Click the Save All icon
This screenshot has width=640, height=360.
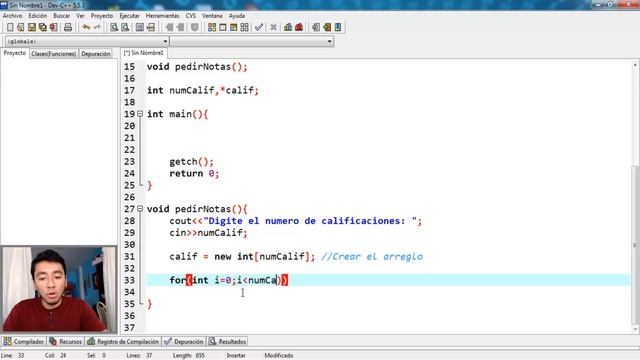tap(42, 27)
